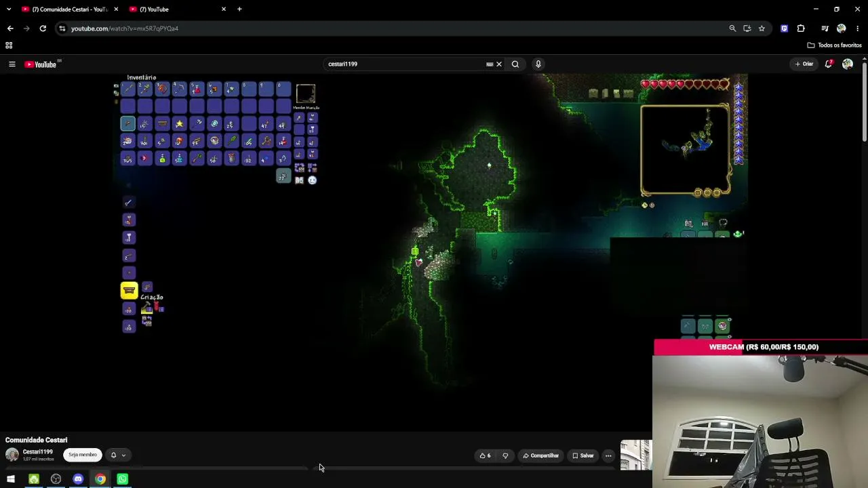Click the highlighted yellow crafting slot
Screen dimensions: 868x488
[x=129, y=291]
